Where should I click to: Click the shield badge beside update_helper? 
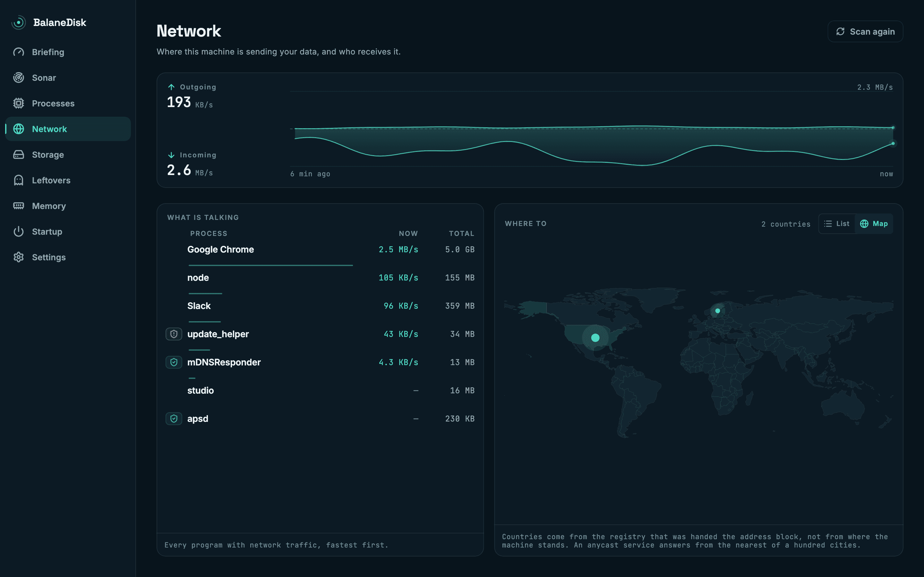click(x=174, y=334)
